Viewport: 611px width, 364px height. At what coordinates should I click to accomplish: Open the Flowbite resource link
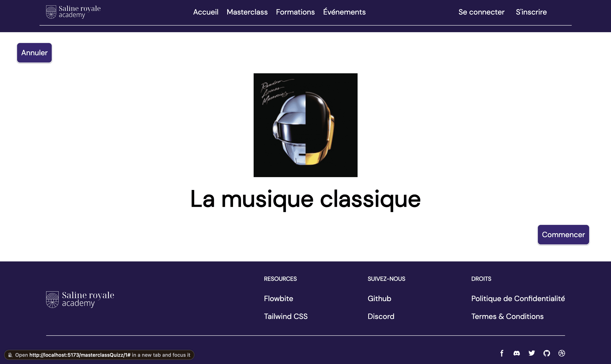pyautogui.click(x=279, y=298)
